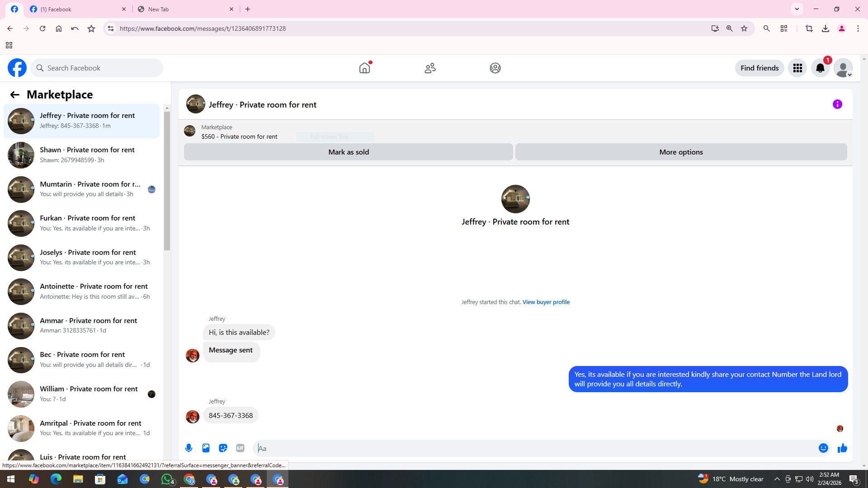Attach a photo with the image icon

click(x=206, y=448)
